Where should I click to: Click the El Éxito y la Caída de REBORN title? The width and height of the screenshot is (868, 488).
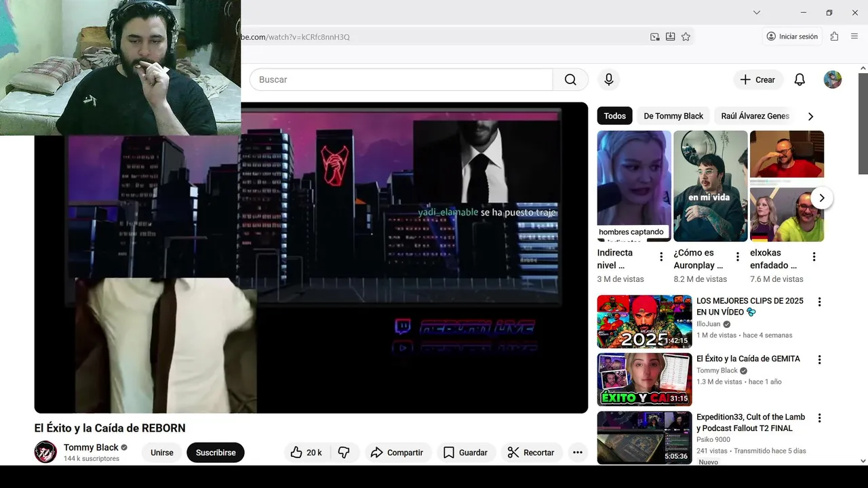(110, 428)
